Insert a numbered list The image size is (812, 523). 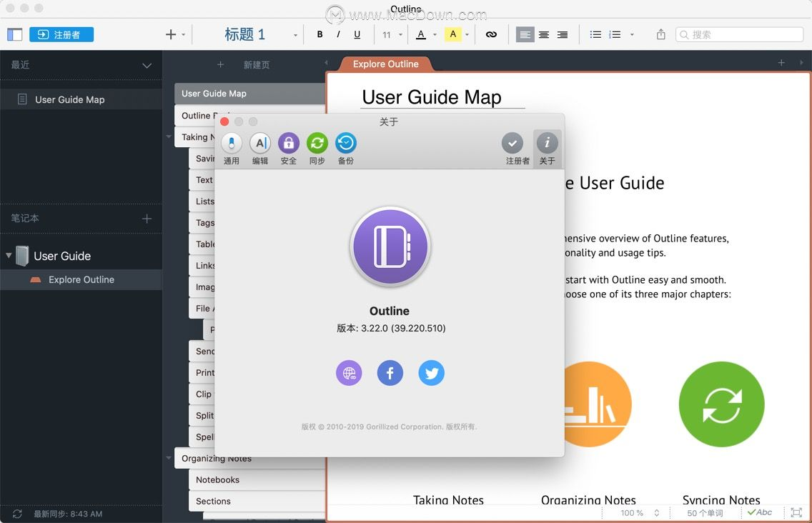pyautogui.click(x=615, y=35)
